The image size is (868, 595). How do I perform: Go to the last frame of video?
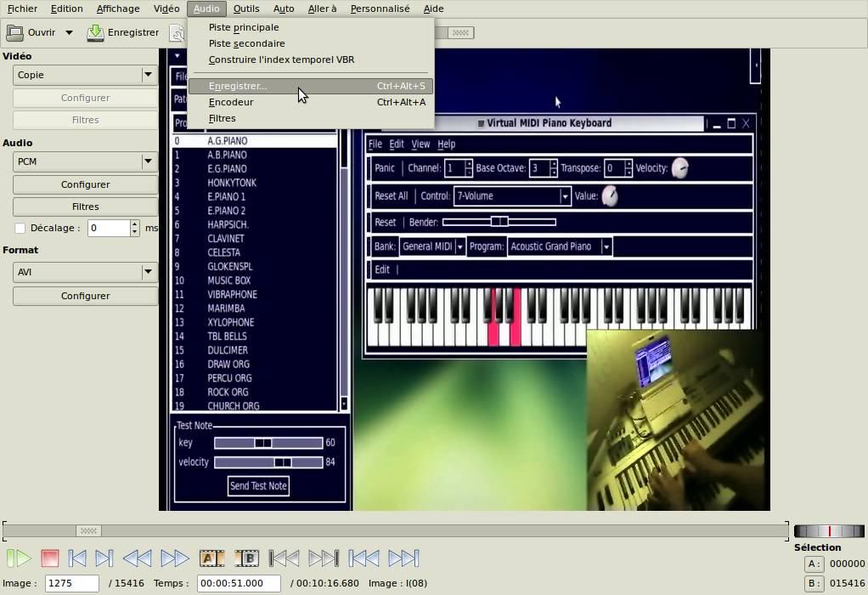tap(403, 558)
